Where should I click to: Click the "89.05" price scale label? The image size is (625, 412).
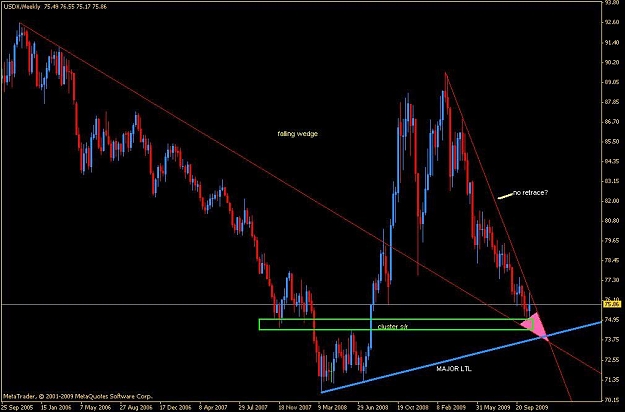pyautogui.click(x=612, y=82)
